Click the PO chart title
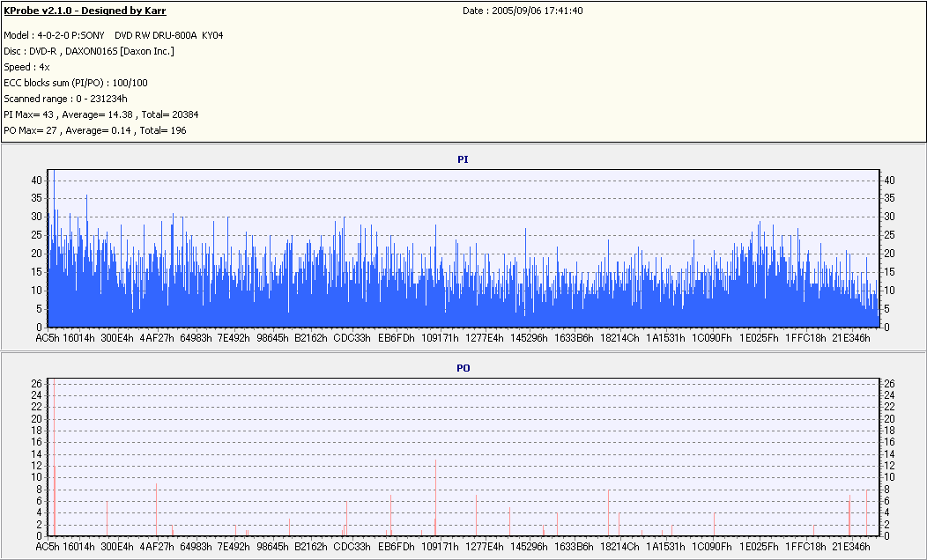Screen dimensions: 927x560 (463, 367)
